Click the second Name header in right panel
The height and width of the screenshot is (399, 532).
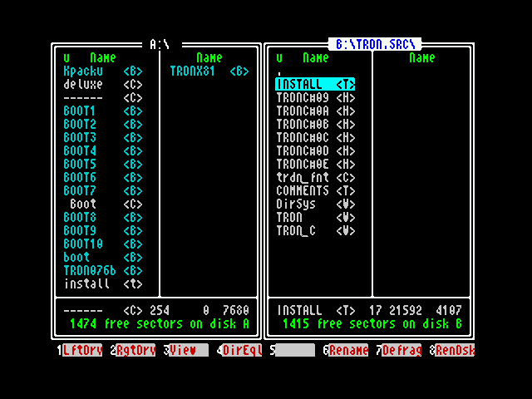pyautogui.click(x=422, y=58)
